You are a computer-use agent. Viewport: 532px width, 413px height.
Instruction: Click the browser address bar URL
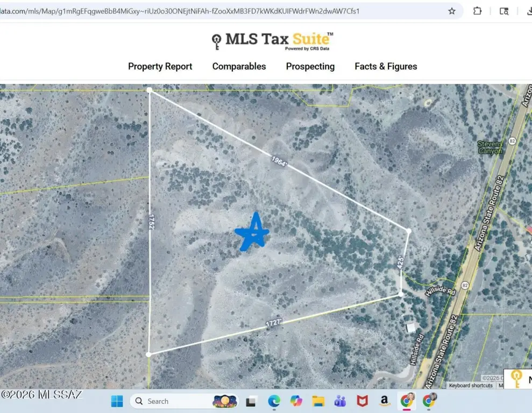(180, 11)
